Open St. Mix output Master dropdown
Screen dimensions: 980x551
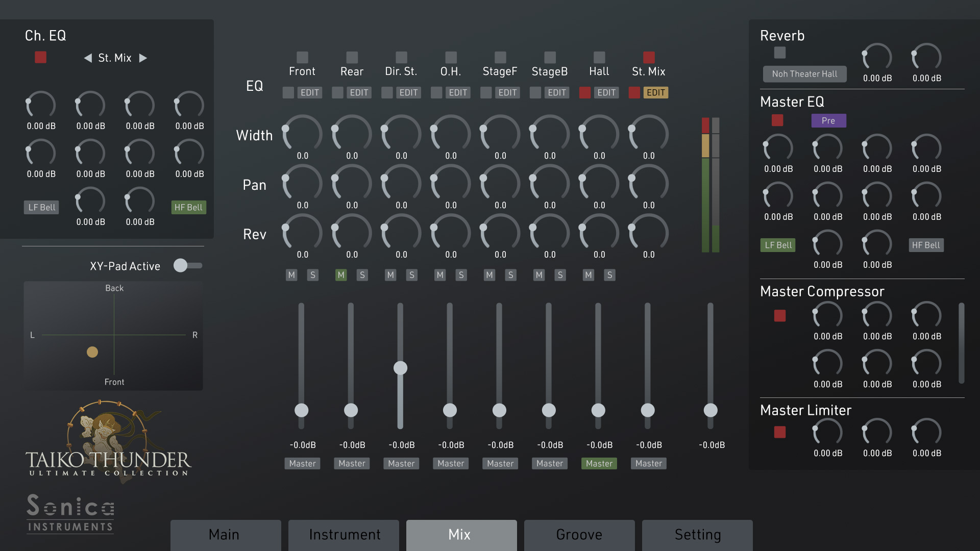(649, 463)
